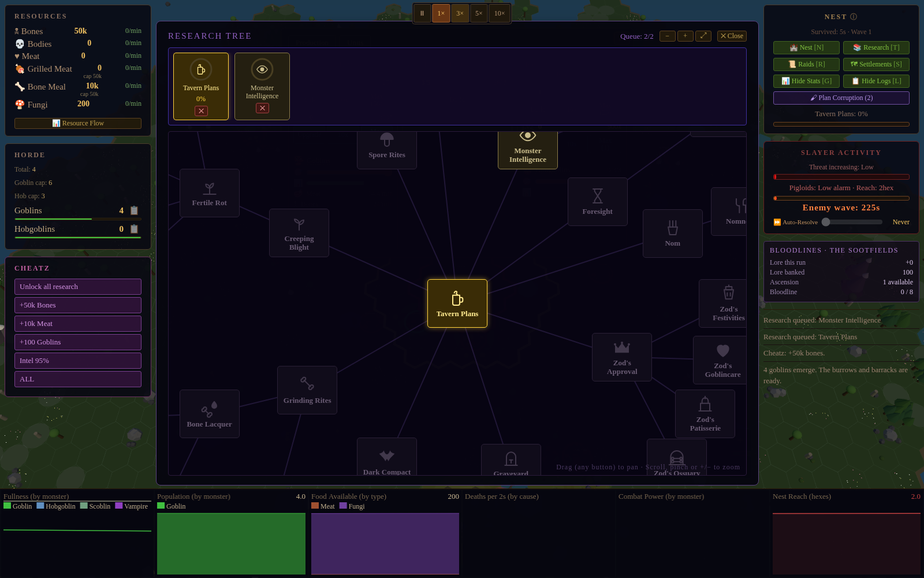Image resolution: width=924 pixels, height=578 pixels.
Task: Click the Intel 95% cheat
Action: point(78,361)
